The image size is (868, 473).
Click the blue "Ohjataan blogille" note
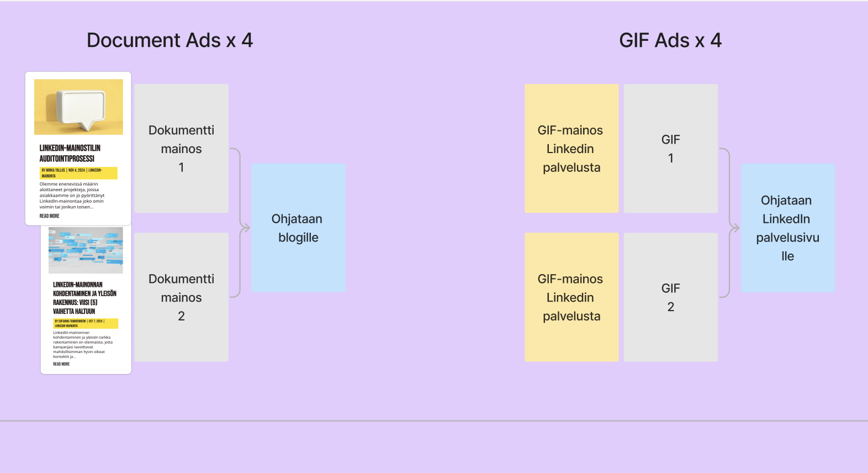298,228
